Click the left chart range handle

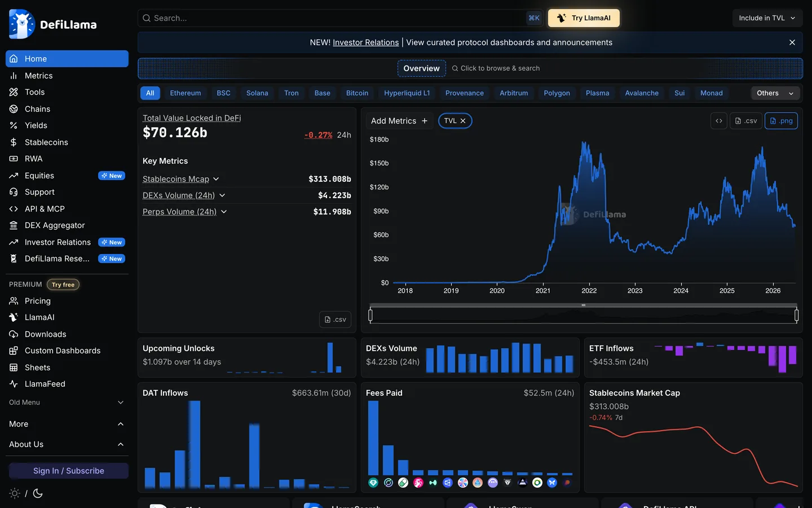click(x=370, y=315)
